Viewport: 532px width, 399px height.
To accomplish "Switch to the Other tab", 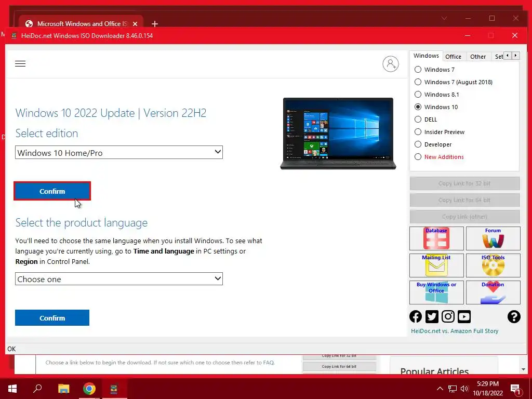I will [x=478, y=57].
